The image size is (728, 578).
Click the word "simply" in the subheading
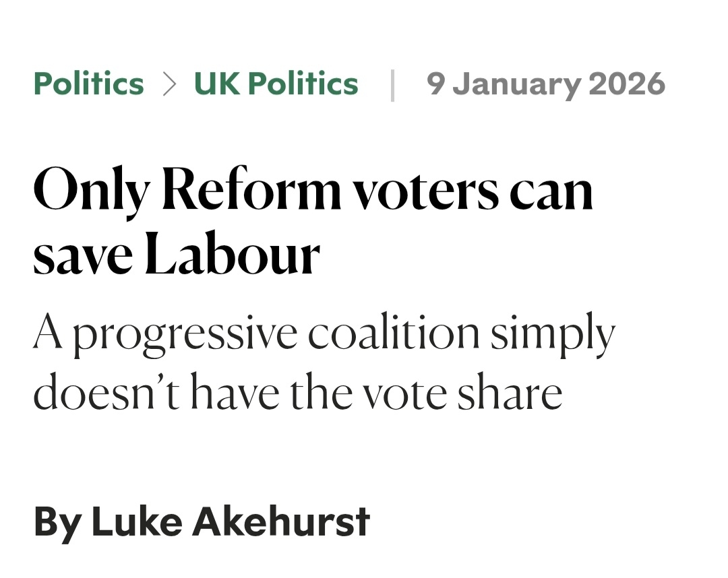tap(552, 333)
